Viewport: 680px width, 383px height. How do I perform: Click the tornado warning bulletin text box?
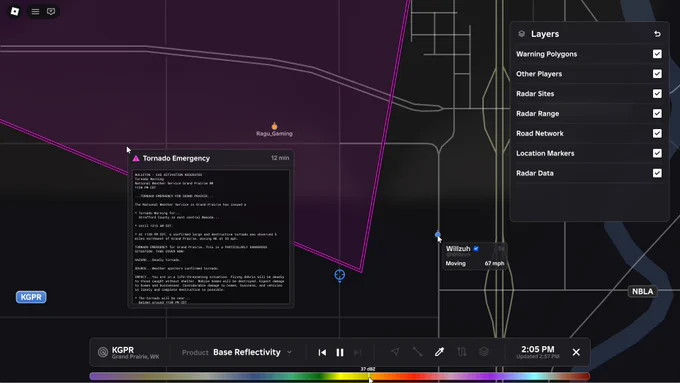pyautogui.click(x=211, y=237)
